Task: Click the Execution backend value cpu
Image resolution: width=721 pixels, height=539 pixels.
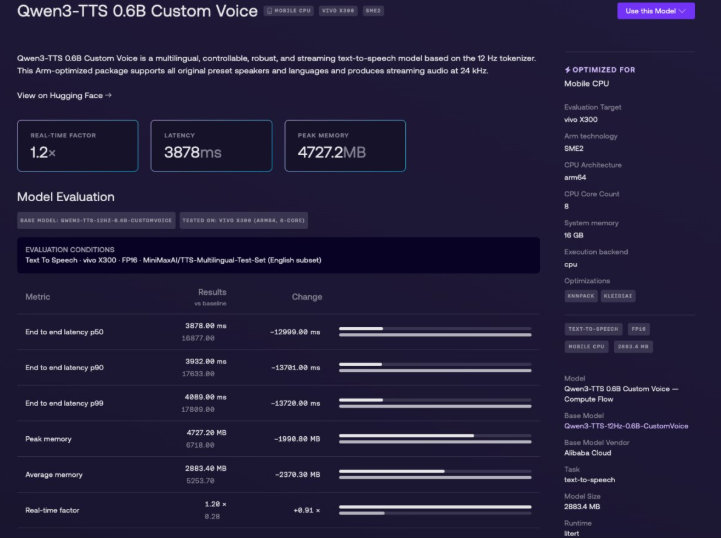Action: pos(571,264)
